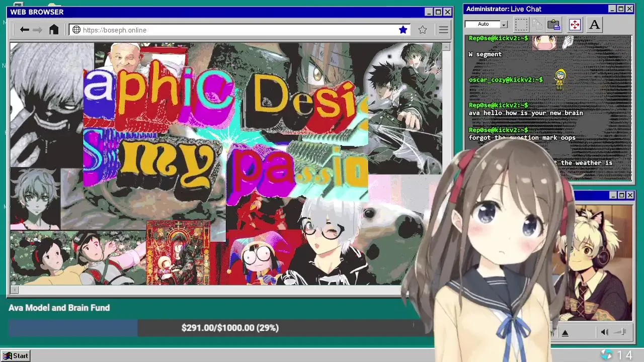Click the browser horizontal scrollbar left arrow
This screenshot has width=644, height=362.
click(x=14, y=290)
